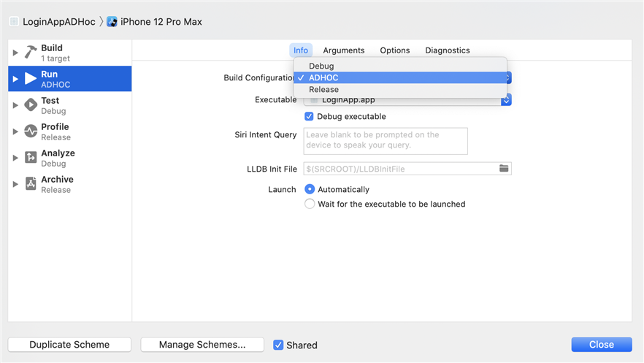Click the Profile waveform icon
644x363 pixels.
31,131
